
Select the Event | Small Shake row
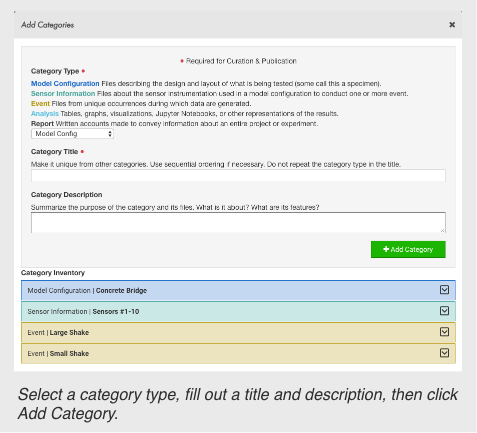[x=238, y=353]
